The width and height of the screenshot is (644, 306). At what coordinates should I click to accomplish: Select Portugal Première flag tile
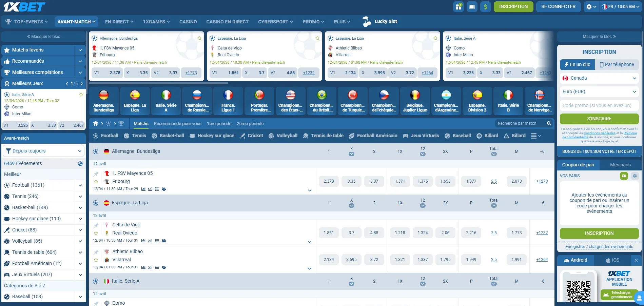tap(259, 101)
